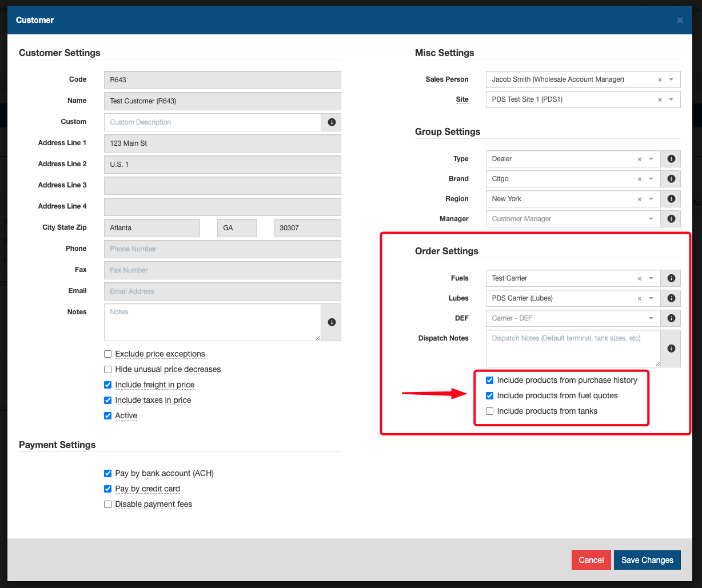Clear the Region New York selection

(x=640, y=199)
